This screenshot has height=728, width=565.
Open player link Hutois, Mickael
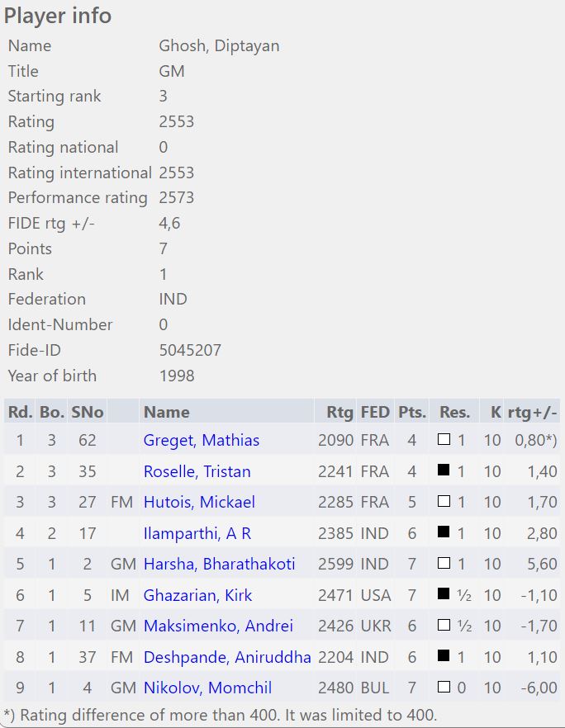click(199, 502)
